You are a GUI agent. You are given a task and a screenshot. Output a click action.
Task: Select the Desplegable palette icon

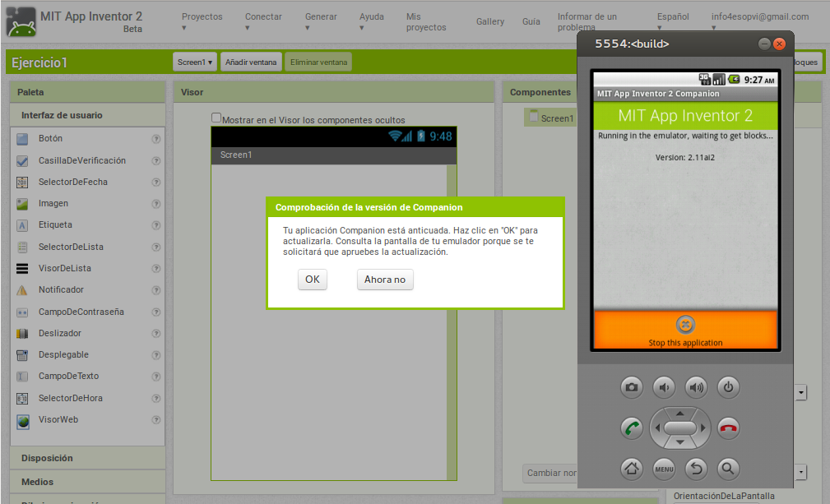coord(22,355)
